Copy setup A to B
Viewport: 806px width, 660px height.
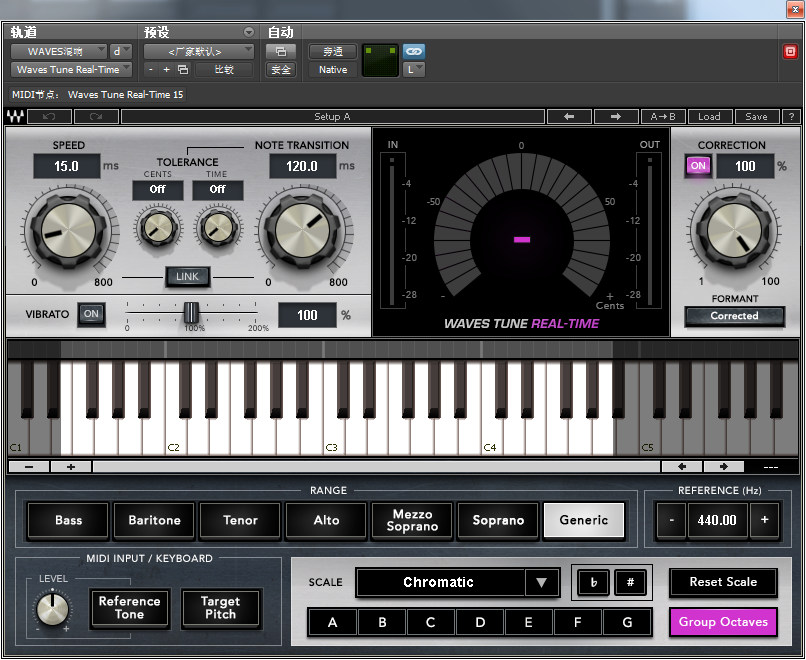(x=663, y=117)
